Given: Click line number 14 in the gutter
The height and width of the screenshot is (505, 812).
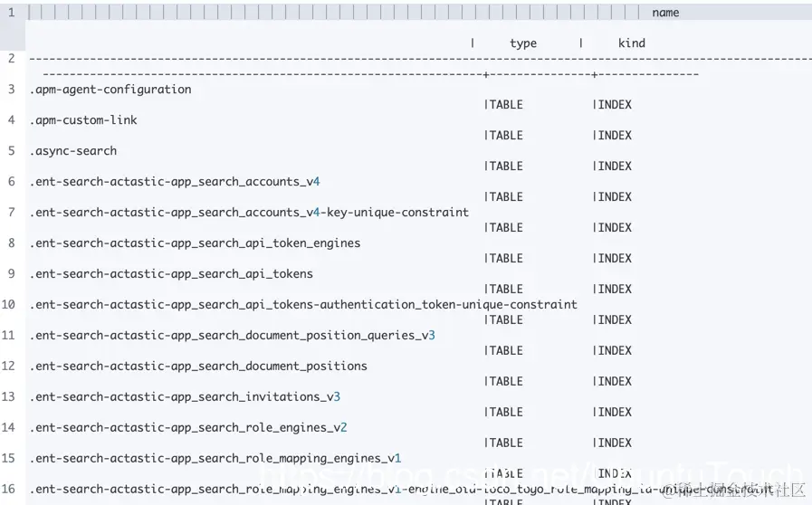Looking at the screenshot, I should click(8, 428).
